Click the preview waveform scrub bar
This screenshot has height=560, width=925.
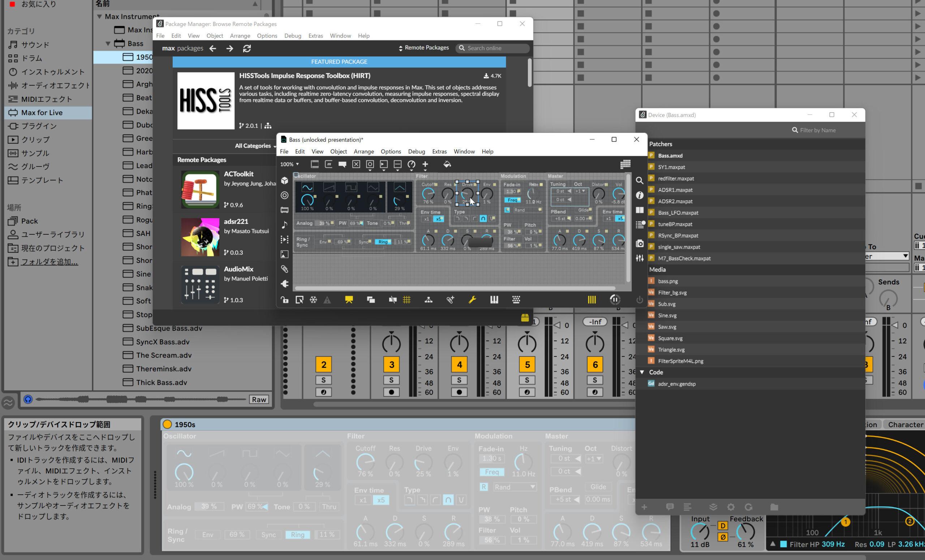click(141, 399)
